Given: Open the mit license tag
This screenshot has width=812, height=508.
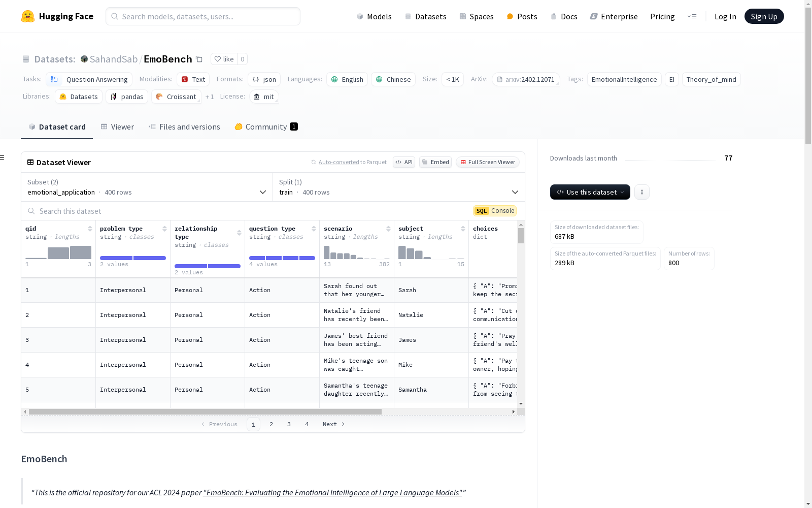Looking at the screenshot, I should click(264, 97).
